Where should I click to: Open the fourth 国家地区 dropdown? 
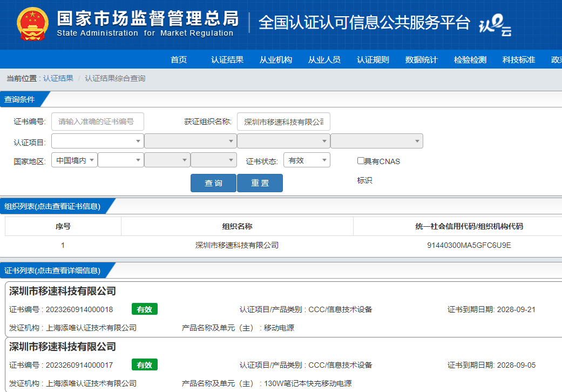(x=214, y=160)
